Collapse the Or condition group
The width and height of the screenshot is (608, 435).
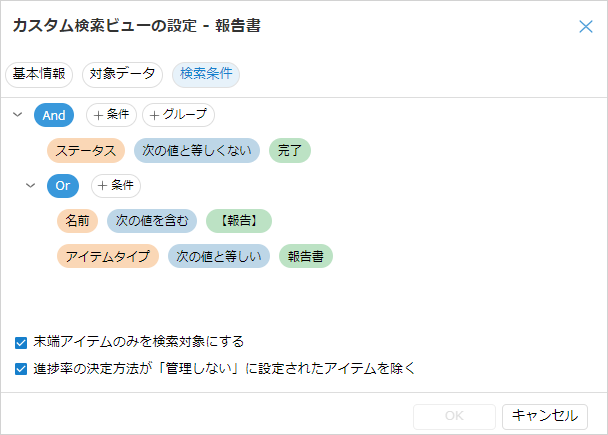[31, 186]
